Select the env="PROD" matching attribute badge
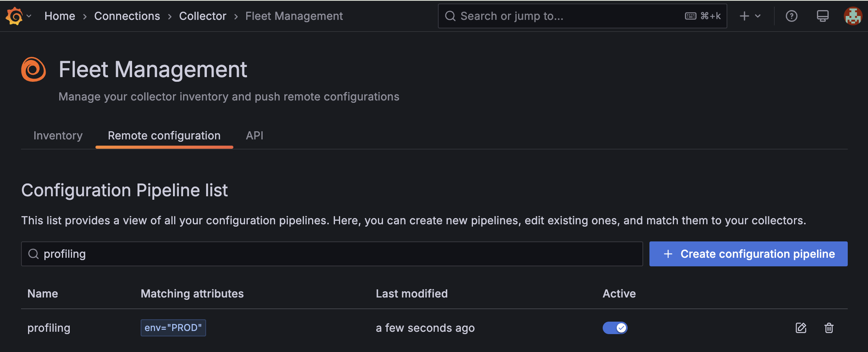The width and height of the screenshot is (868, 352). tap(173, 327)
